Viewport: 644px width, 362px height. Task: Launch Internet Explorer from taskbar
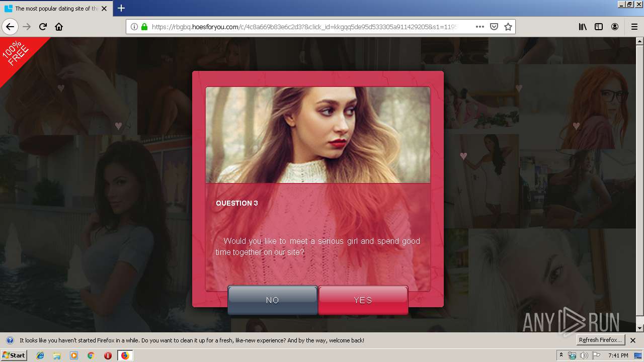(x=40, y=355)
